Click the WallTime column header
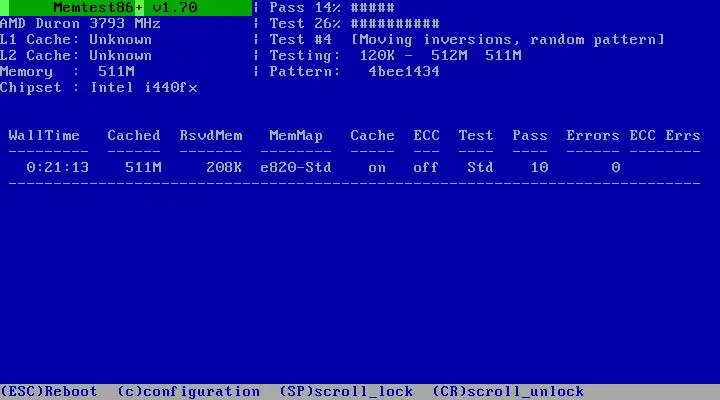The height and width of the screenshot is (400, 720). (44, 135)
